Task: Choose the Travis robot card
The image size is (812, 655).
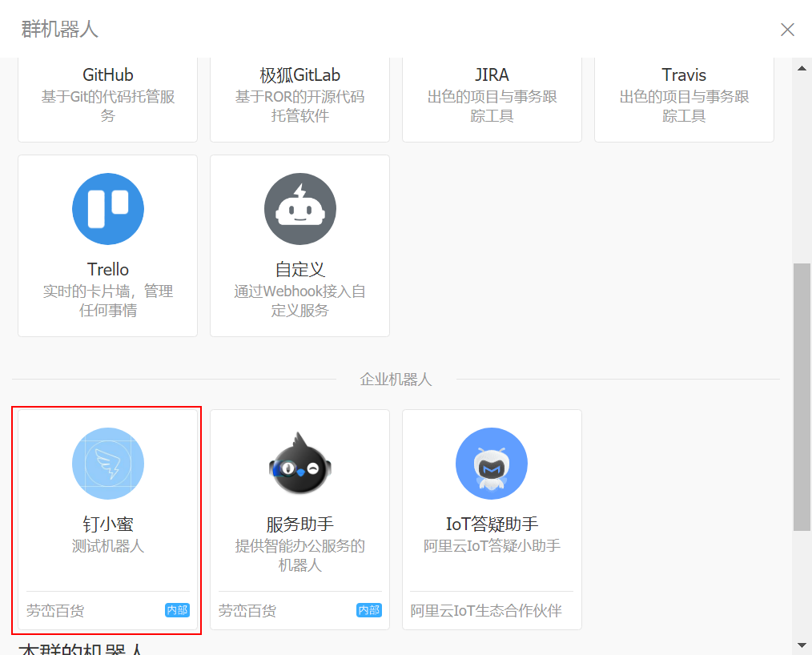Action: click(684, 96)
